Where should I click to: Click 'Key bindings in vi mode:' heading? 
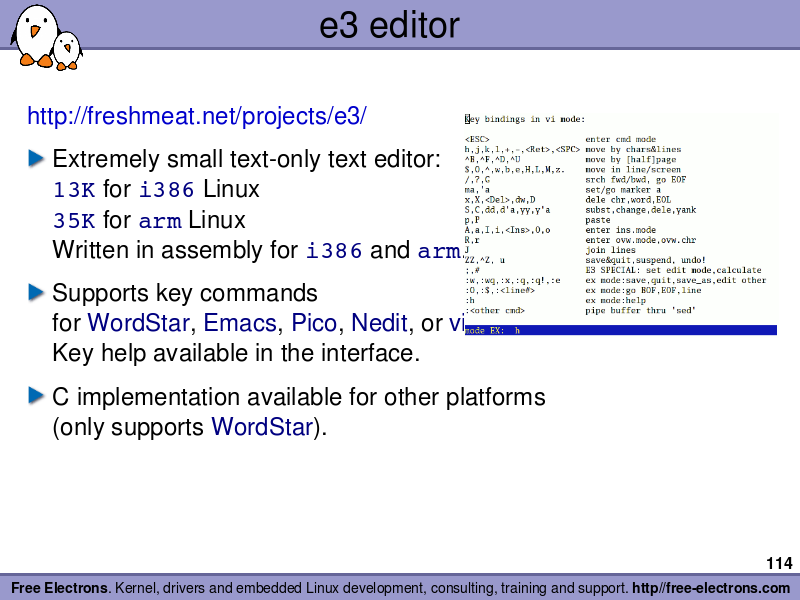[525, 119]
